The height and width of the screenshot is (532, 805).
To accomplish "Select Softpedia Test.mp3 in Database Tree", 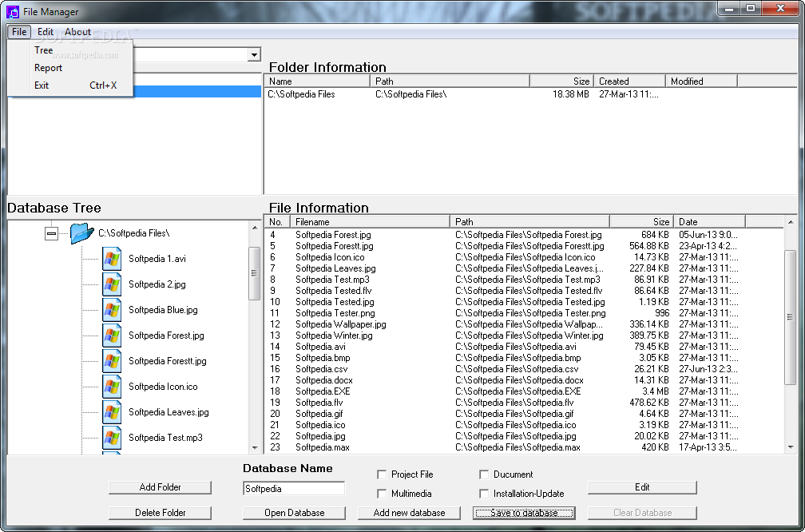I will [165, 438].
